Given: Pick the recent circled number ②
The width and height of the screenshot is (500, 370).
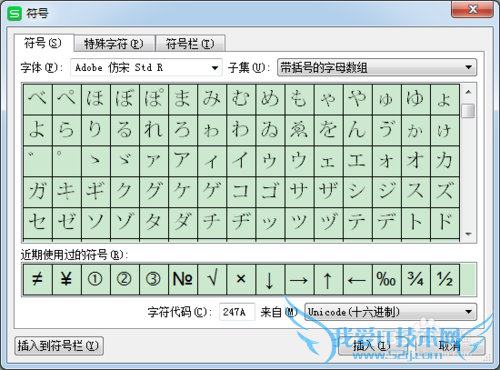Looking at the screenshot, I should pyautogui.click(x=124, y=279).
